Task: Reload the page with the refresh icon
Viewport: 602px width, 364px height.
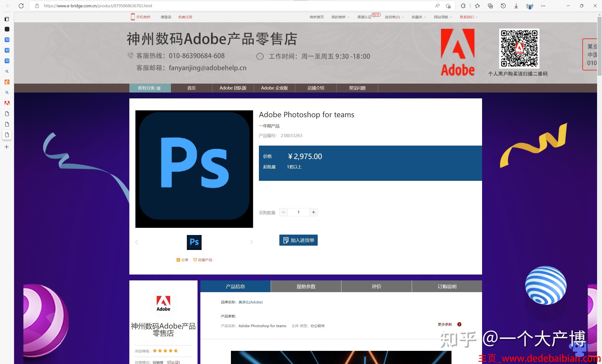Action: pyautogui.click(x=21, y=6)
